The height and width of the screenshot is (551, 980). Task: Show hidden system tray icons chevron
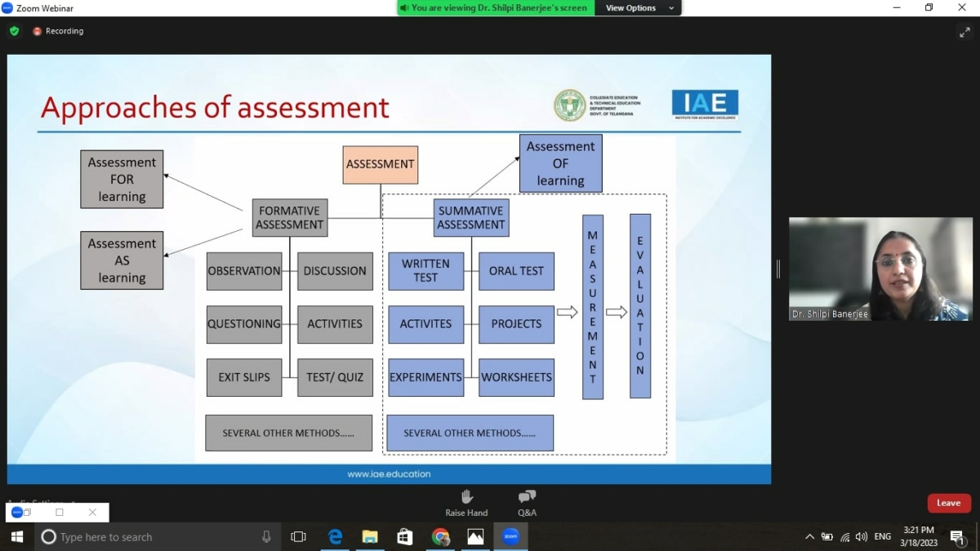(x=809, y=536)
